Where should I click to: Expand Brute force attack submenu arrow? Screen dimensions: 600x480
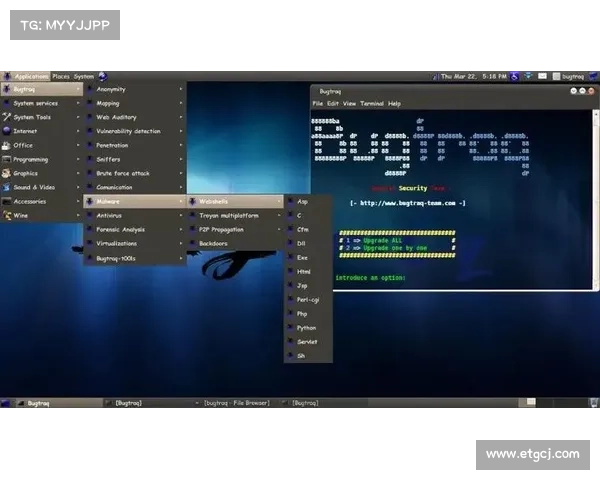181,173
